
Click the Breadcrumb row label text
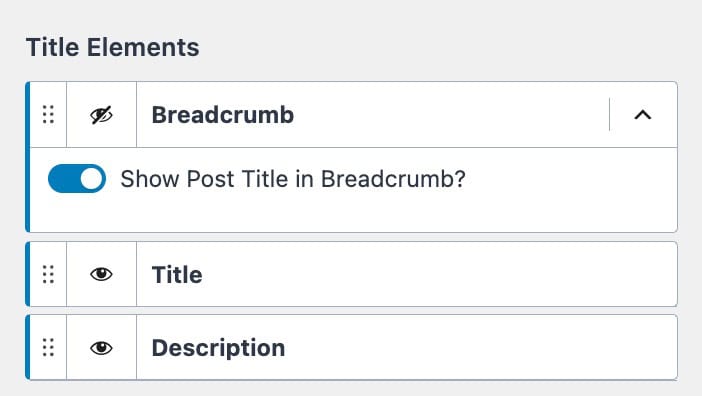(x=223, y=115)
